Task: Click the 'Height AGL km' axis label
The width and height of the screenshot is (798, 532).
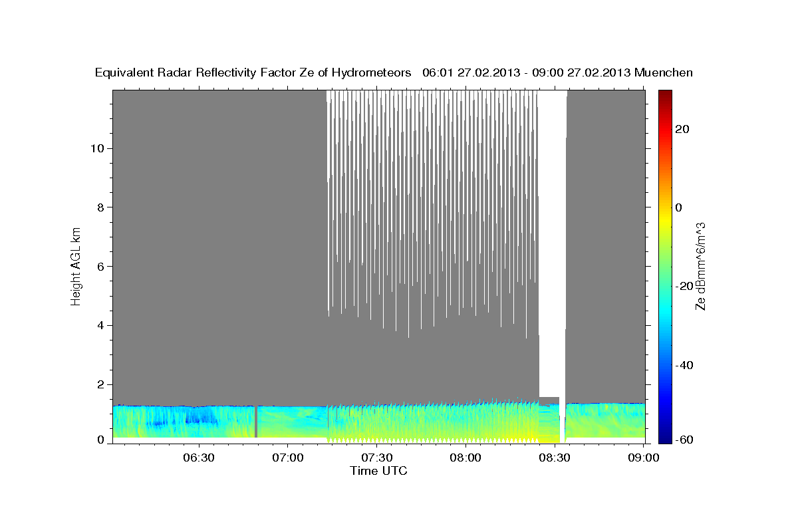Action: tap(76, 265)
